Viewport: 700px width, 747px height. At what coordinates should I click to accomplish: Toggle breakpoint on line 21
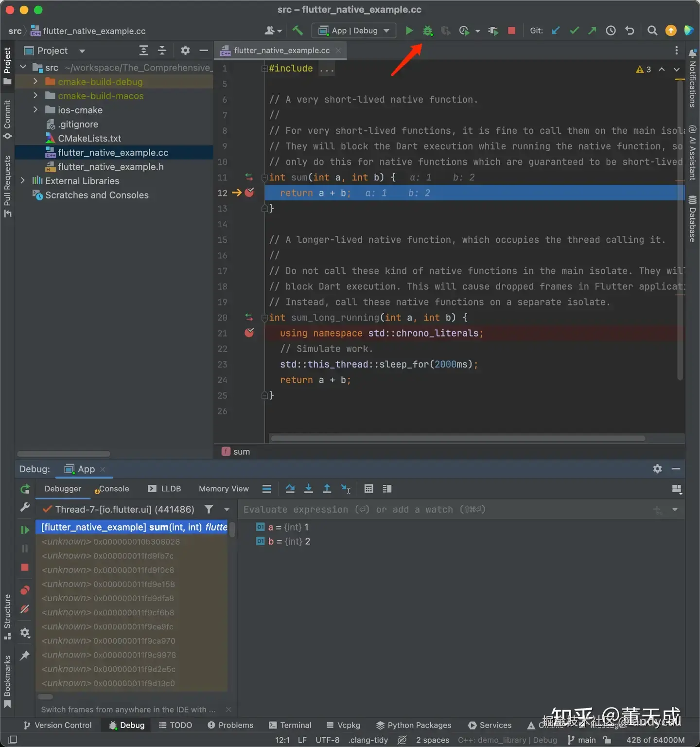pos(249,333)
